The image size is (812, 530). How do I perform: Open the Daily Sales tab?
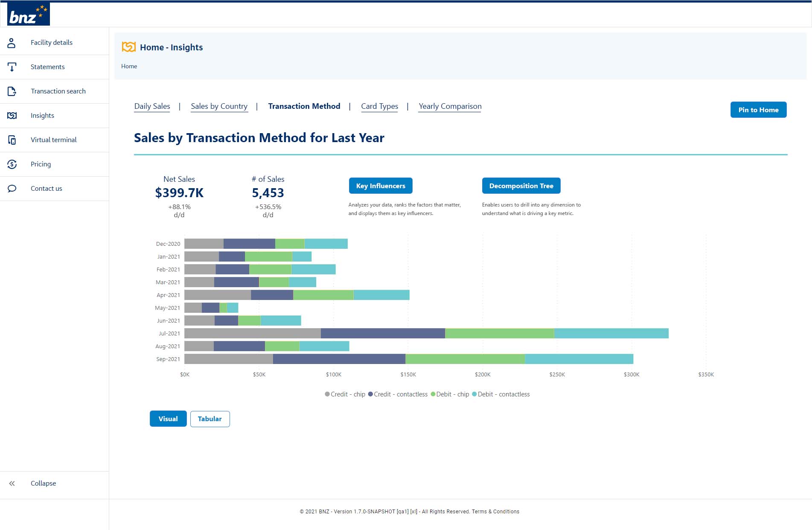[152, 106]
